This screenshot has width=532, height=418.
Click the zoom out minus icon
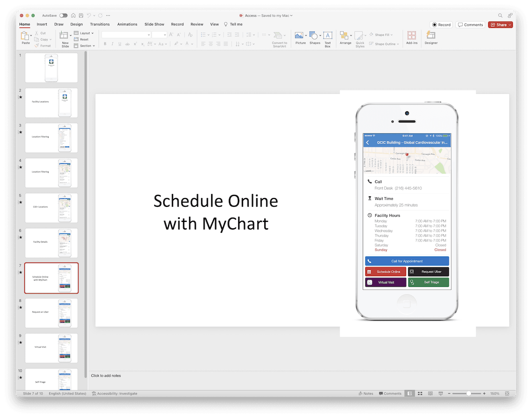pyautogui.click(x=449, y=394)
